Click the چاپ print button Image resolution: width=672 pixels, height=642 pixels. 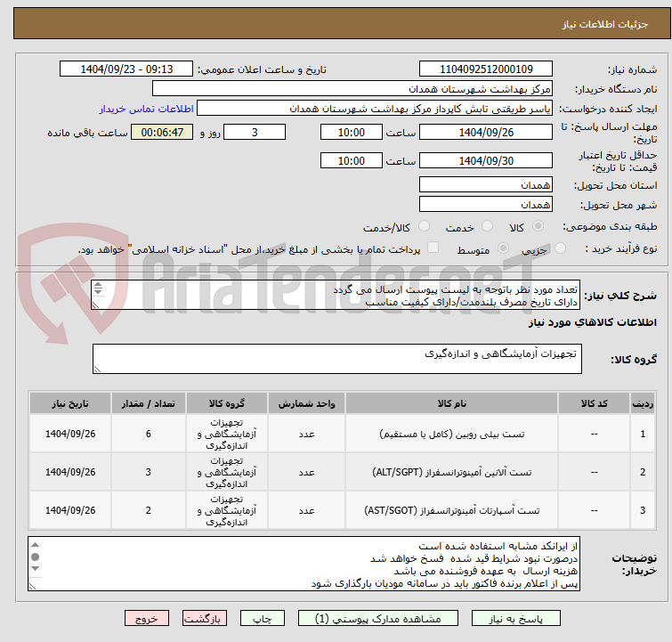tap(263, 619)
